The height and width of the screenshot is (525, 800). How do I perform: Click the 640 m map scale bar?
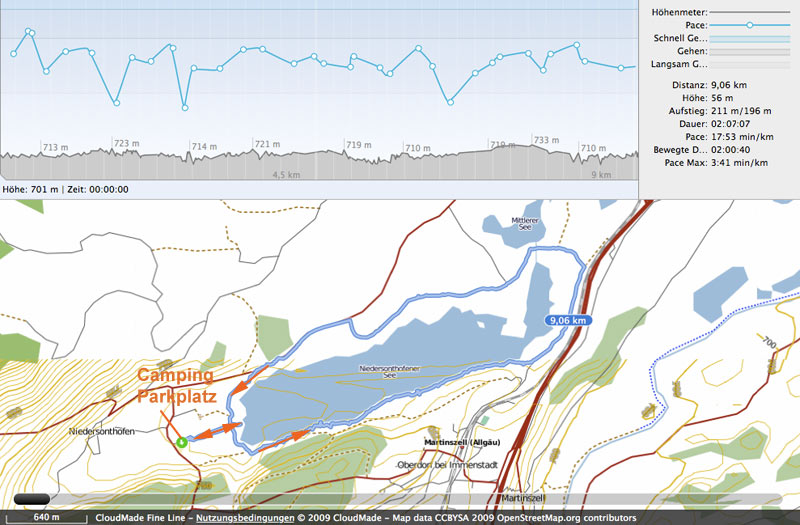46,517
